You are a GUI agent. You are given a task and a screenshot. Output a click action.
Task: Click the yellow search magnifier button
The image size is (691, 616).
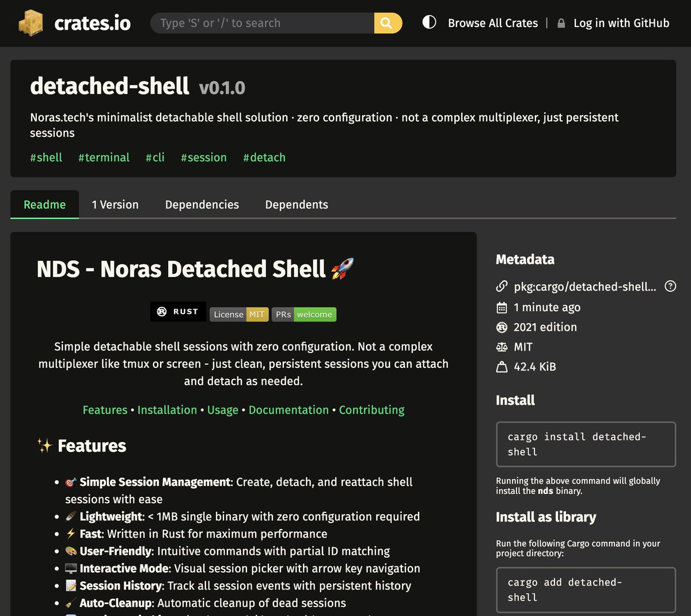(388, 23)
